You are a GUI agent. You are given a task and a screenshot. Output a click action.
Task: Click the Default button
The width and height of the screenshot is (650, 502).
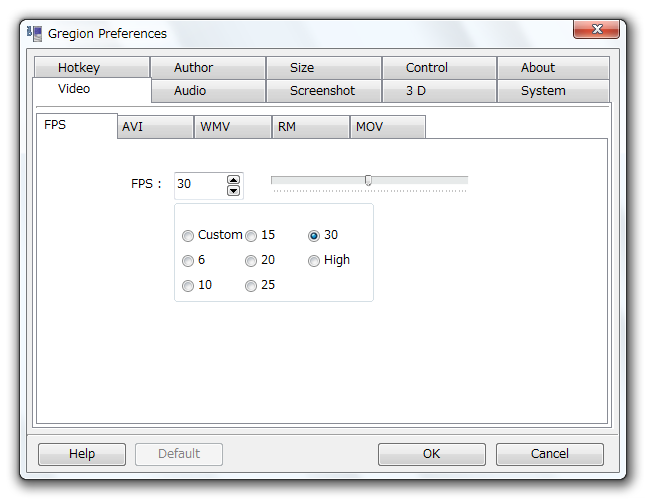tap(179, 454)
